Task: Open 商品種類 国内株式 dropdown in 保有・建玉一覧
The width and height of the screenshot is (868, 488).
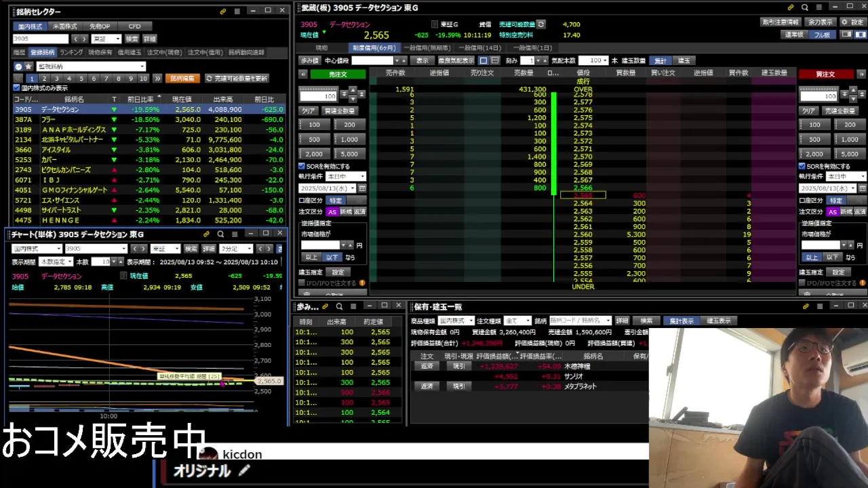Action: pyautogui.click(x=456, y=321)
